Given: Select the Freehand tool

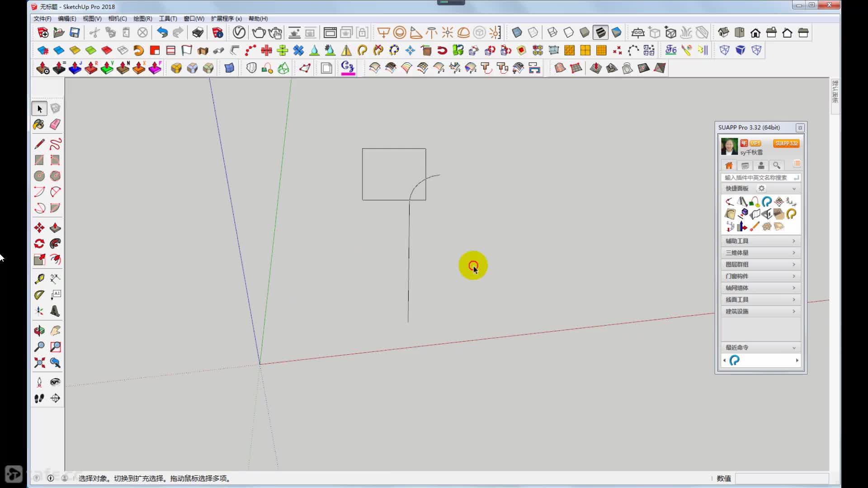Looking at the screenshot, I should [x=55, y=144].
